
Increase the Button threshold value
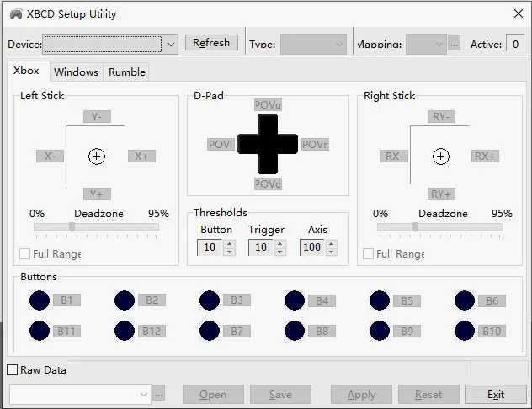pos(230,244)
